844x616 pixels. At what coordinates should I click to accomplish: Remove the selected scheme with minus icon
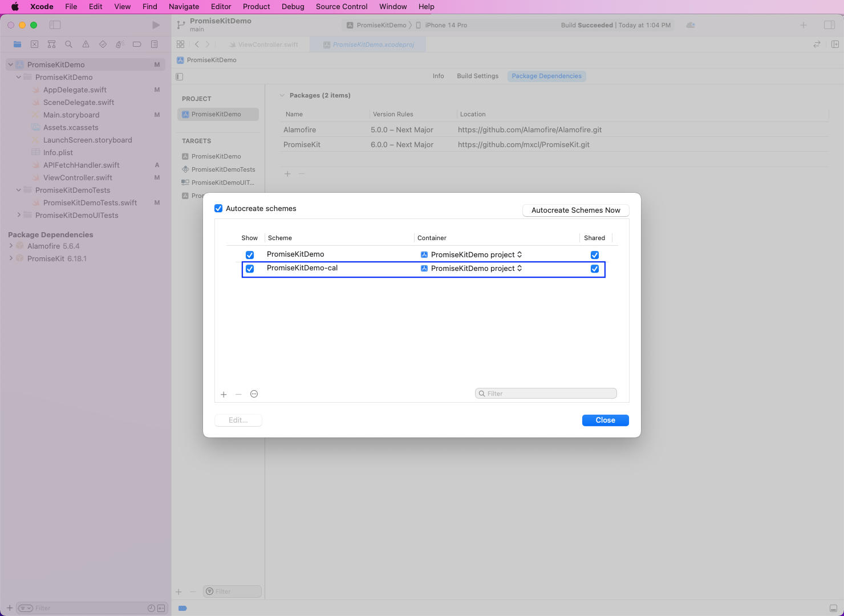point(238,394)
